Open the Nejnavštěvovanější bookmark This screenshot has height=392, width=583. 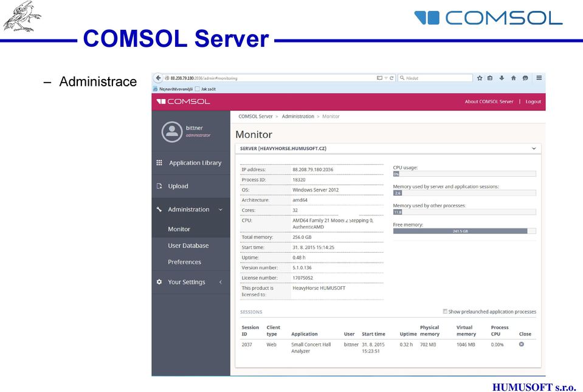pos(176,89)
